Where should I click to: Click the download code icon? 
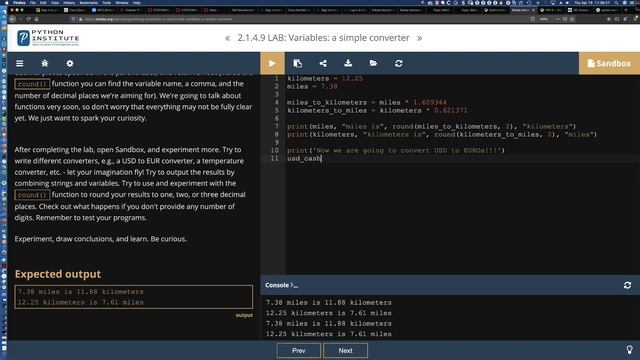(348, 63)
